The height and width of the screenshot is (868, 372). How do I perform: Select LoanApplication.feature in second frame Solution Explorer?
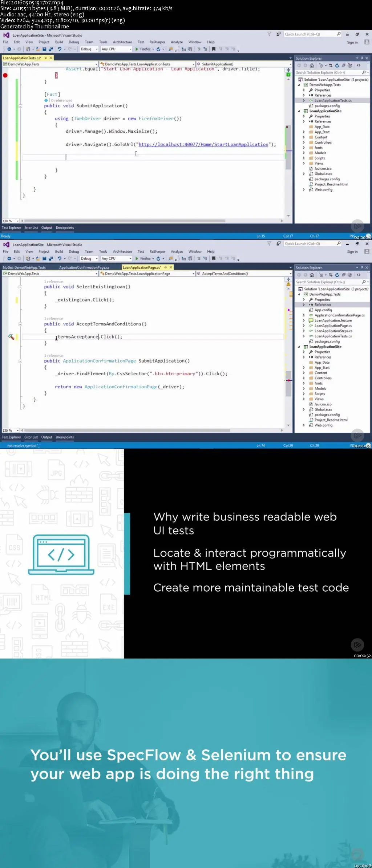pyautogui.click(x=333, y=320)
